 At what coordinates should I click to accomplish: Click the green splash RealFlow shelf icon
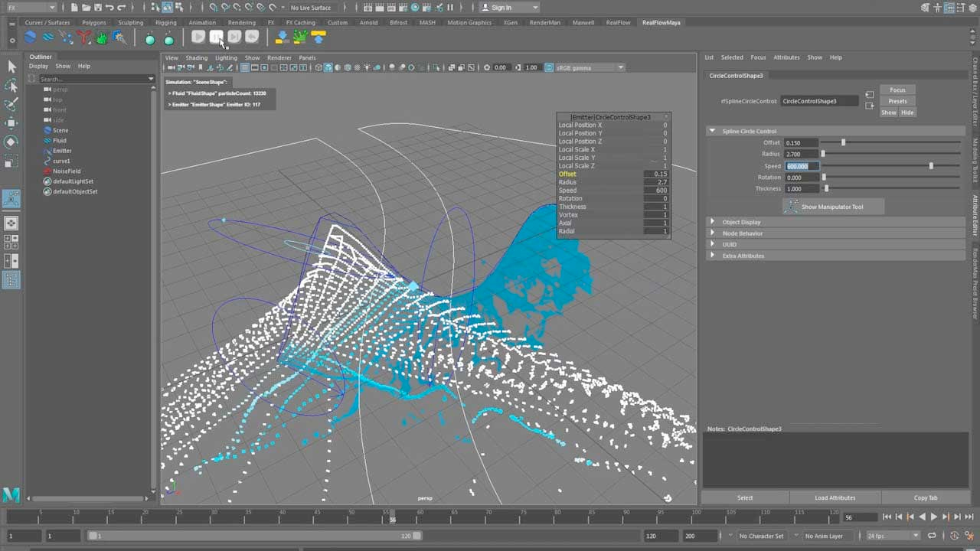(102, 37)
